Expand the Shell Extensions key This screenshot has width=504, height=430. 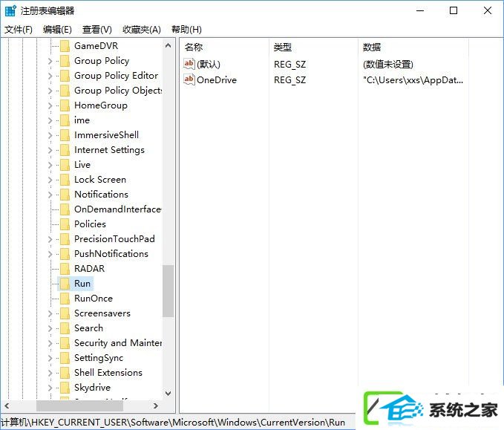tap(50, 372)
